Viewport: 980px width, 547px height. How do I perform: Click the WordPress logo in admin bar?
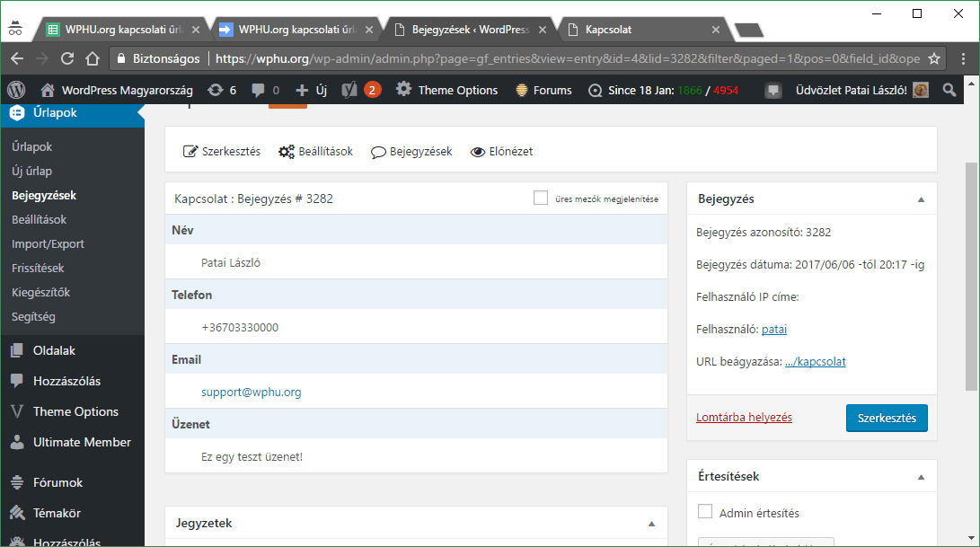(16, 90)
